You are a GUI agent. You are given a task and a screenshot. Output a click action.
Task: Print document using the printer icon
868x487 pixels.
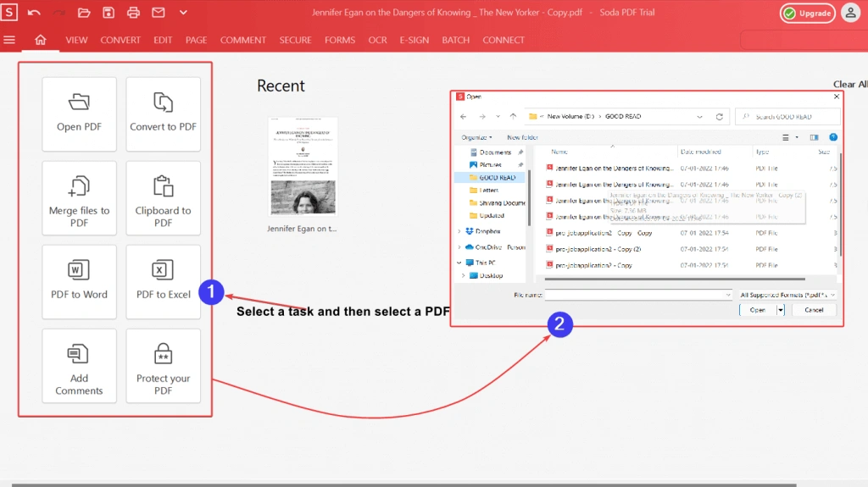(x=133, y=12)
